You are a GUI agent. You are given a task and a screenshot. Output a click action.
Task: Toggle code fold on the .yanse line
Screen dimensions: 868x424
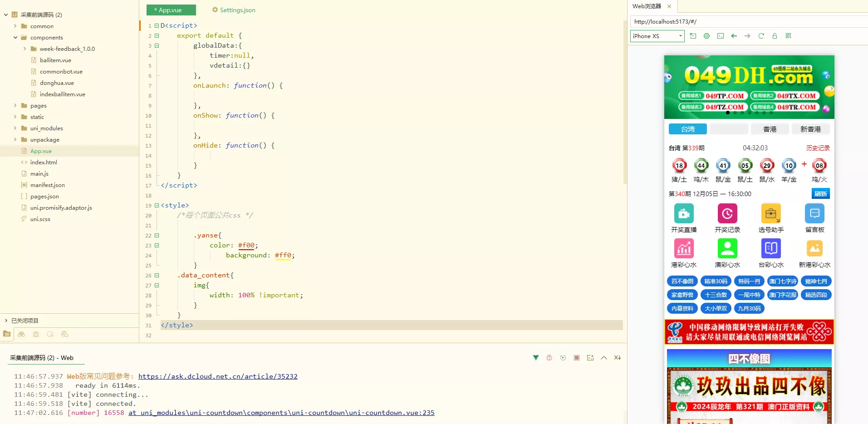[157, 236]
